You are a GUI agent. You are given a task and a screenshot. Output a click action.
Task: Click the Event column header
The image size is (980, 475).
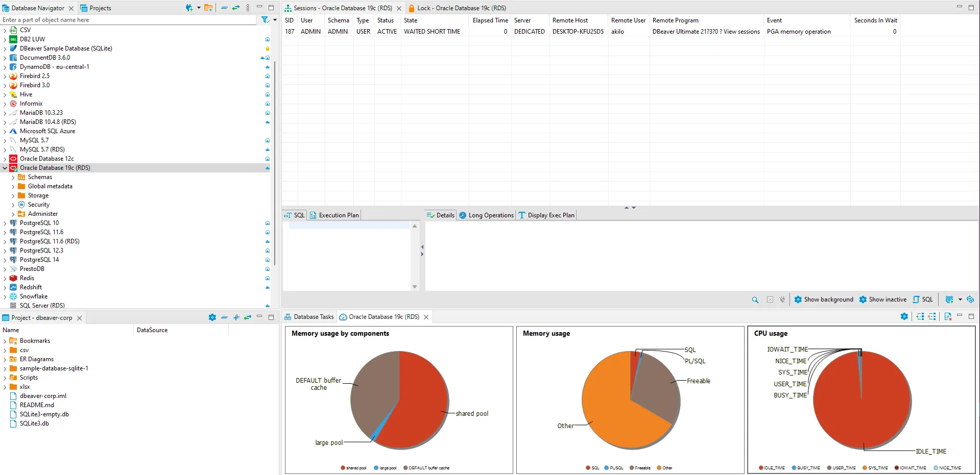pos(807,20)
